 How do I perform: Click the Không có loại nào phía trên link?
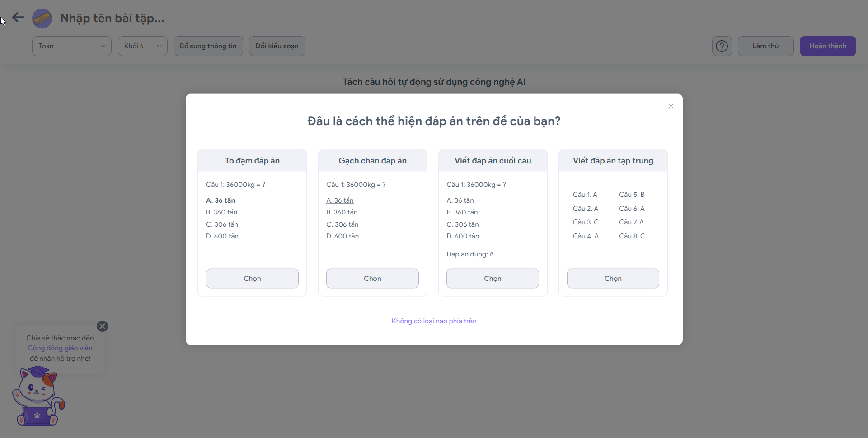[434, 321]
